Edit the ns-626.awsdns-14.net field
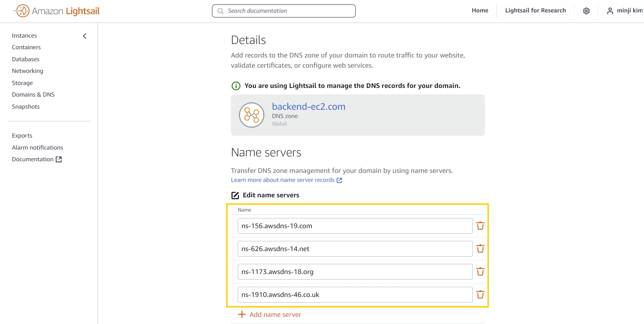644x324 pixels. tap(355, 249)
